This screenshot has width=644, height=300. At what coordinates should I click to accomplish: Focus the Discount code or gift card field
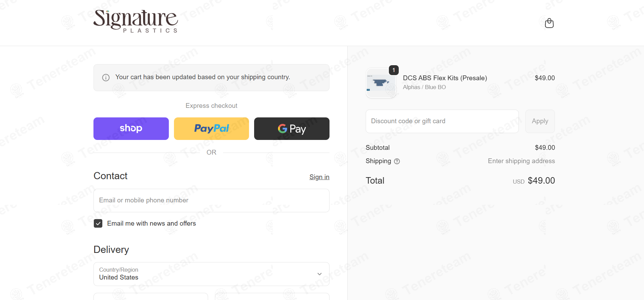pos(442,121)
